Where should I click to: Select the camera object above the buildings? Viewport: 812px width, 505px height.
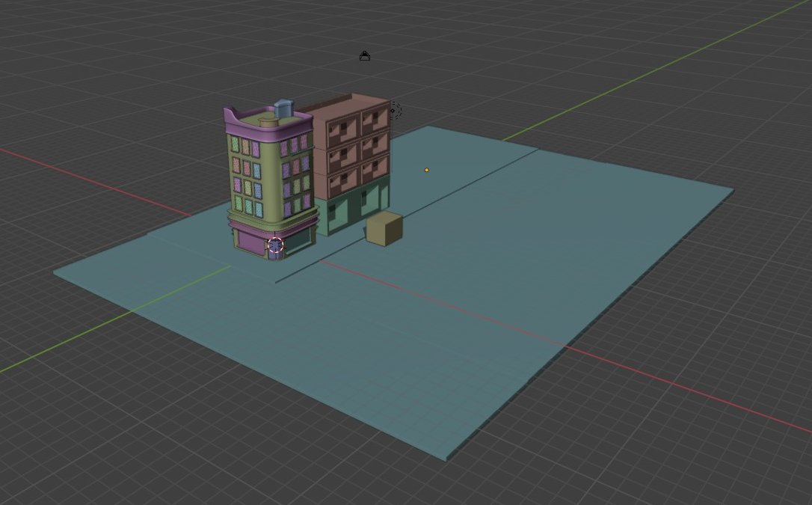click(x=365, y=56)
